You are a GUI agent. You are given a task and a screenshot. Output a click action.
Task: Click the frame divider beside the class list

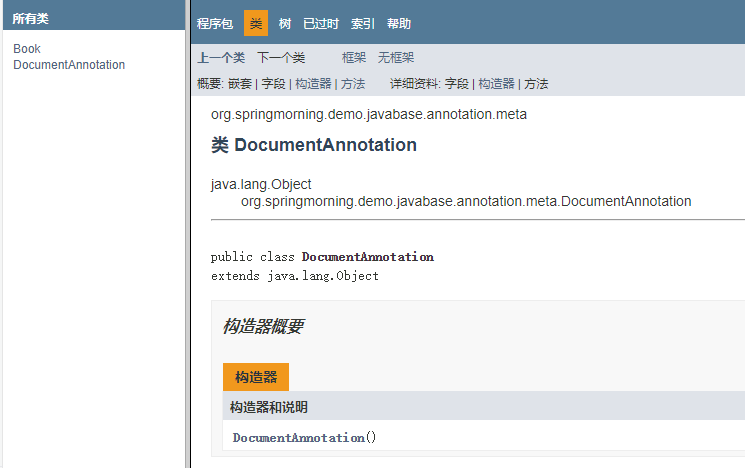[x=187, y=234]
